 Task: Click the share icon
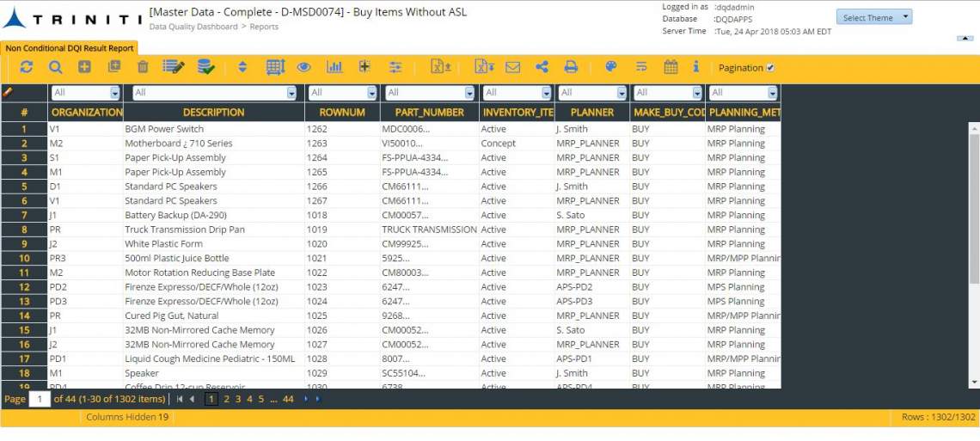pyautogui.click(x=542, y=67)
